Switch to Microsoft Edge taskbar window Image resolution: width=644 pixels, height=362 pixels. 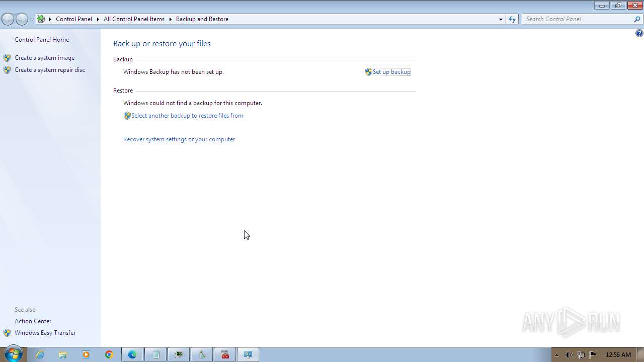[x=132, y=354]
